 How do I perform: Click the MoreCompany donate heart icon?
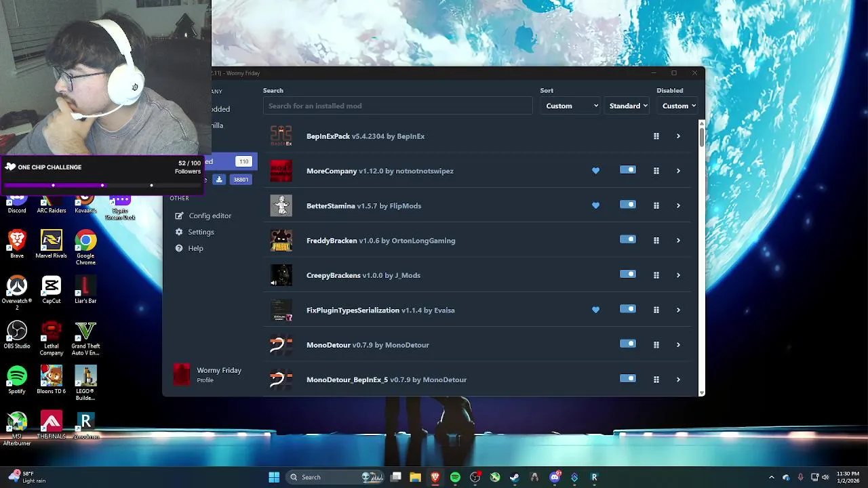coord(595,171)
